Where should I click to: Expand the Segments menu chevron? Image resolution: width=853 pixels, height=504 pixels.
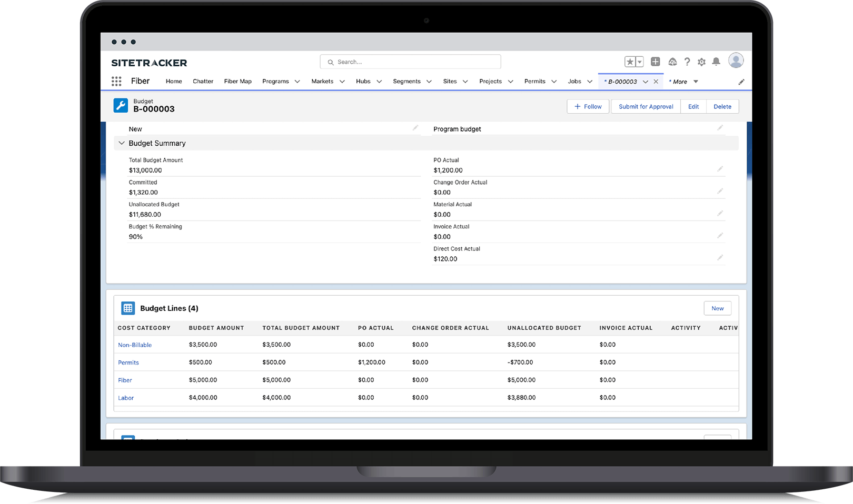[429, 82]
